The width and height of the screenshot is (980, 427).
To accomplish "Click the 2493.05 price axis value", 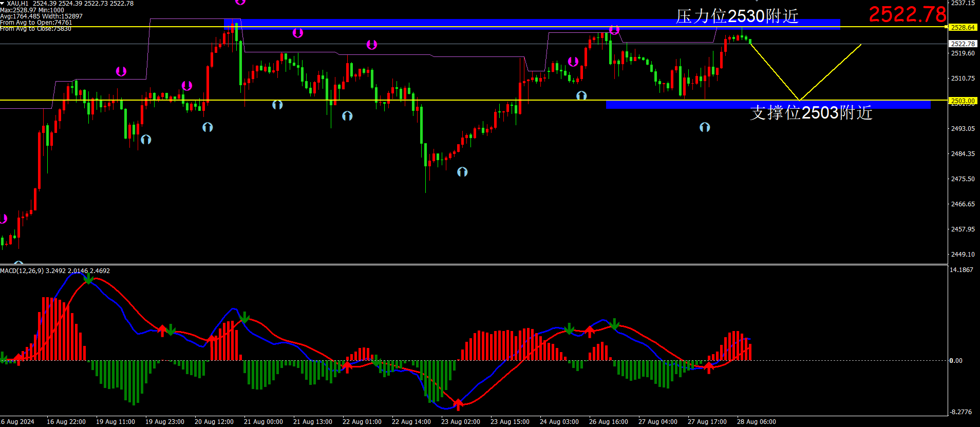I will point(963,128).
